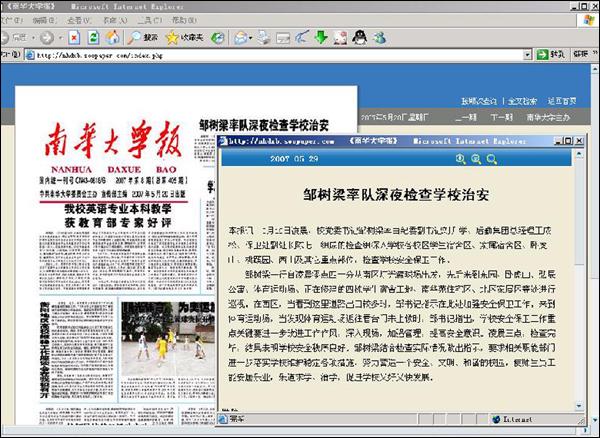Open Help (帮助) menu
600x438 pixels.
184,20
